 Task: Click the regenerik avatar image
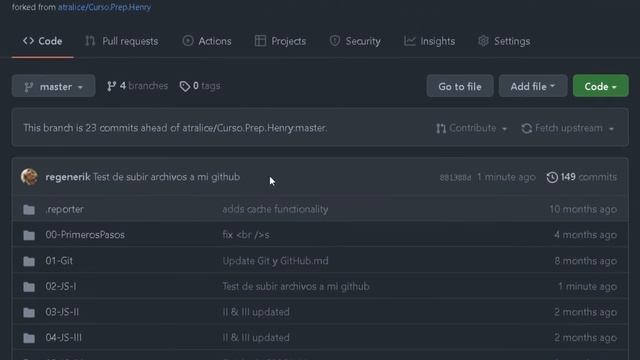(29, 177)
